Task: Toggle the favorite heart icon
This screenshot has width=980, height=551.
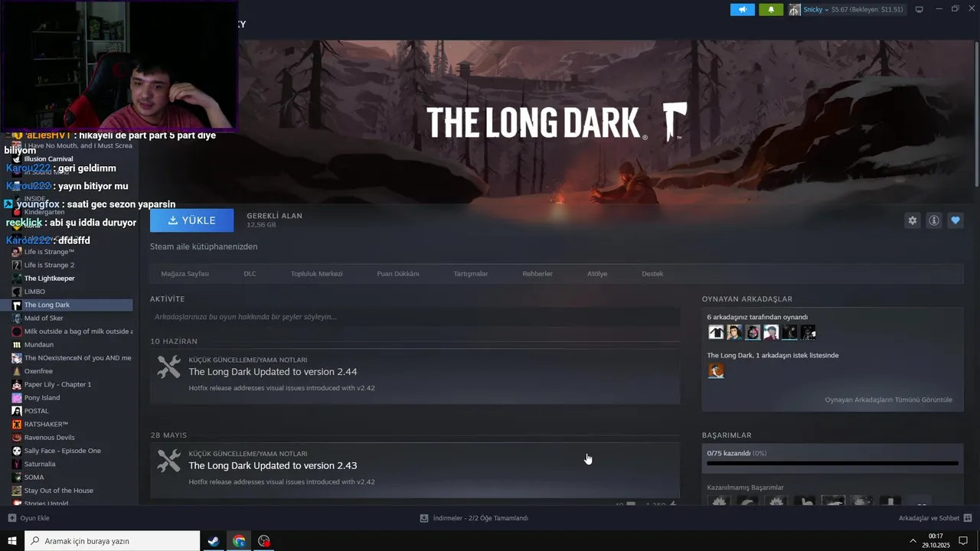Action: coord(955,220)
